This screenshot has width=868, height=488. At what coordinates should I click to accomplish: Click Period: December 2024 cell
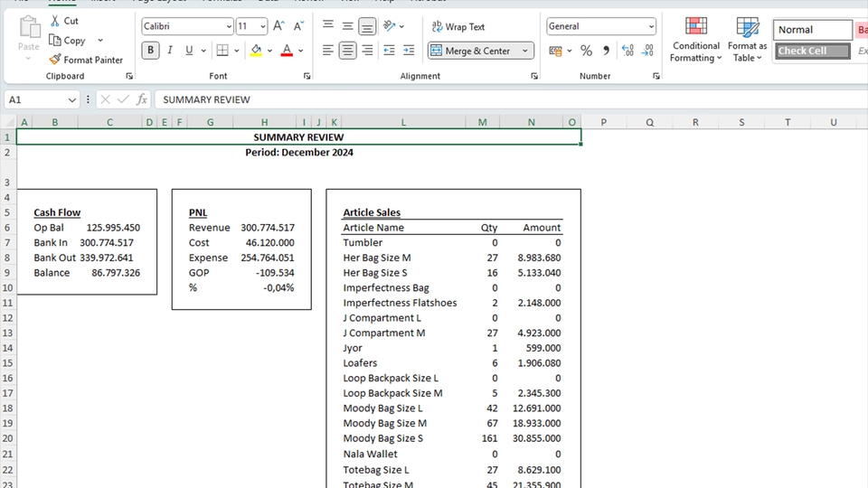tap(299, 152)
